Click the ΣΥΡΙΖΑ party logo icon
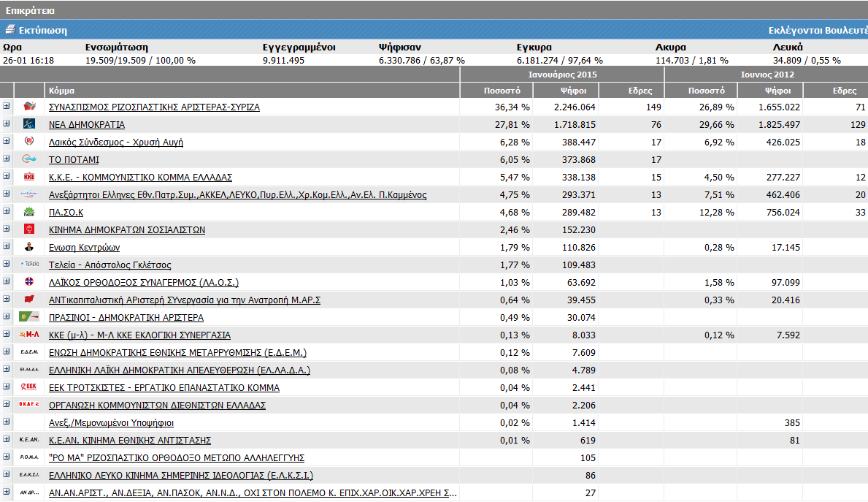The width and height of the screenshot is (868, 502). (29, 107)
